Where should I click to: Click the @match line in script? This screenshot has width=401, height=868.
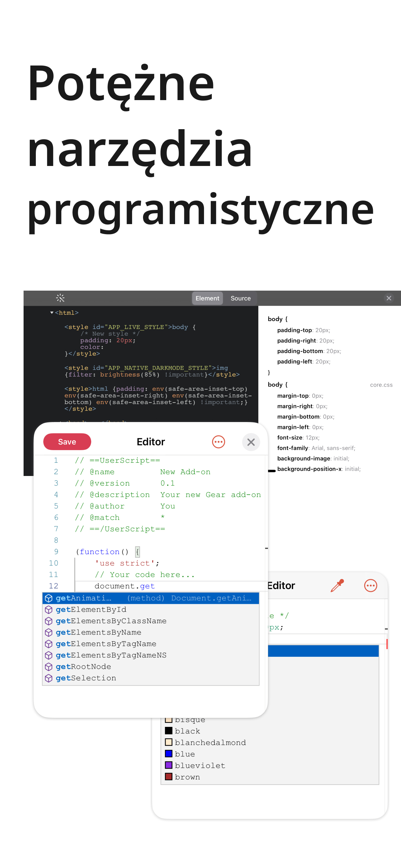click(x=120, y=518)
